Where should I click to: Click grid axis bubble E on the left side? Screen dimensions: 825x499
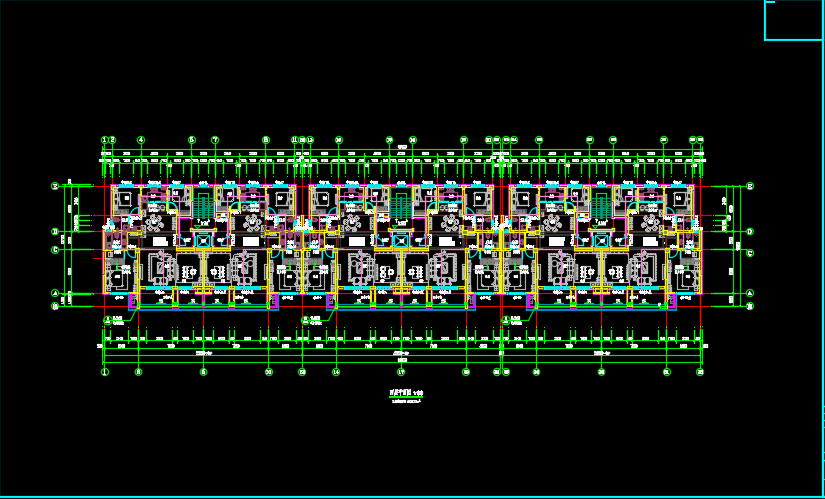click(56, 186)
